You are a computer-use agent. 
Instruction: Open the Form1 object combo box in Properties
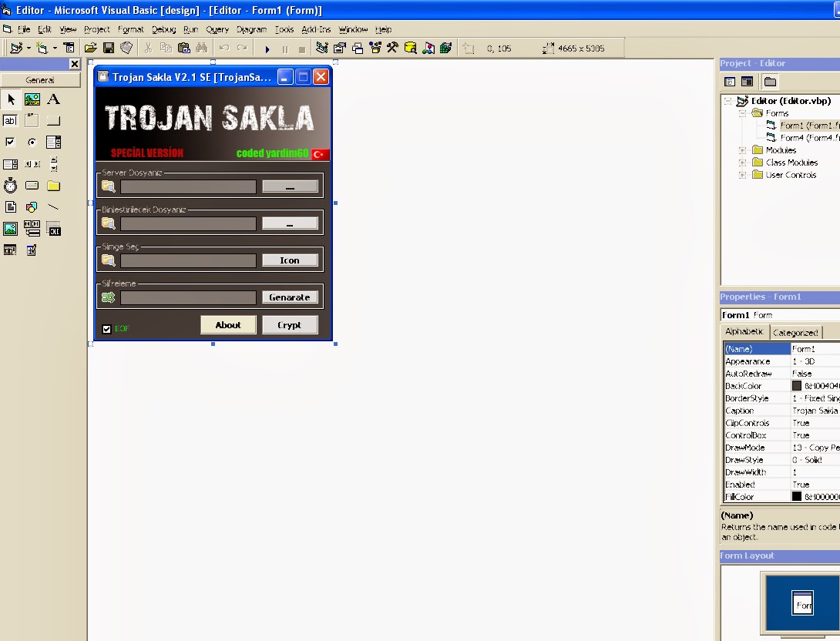pyautogui.click(x=780, y=315)
